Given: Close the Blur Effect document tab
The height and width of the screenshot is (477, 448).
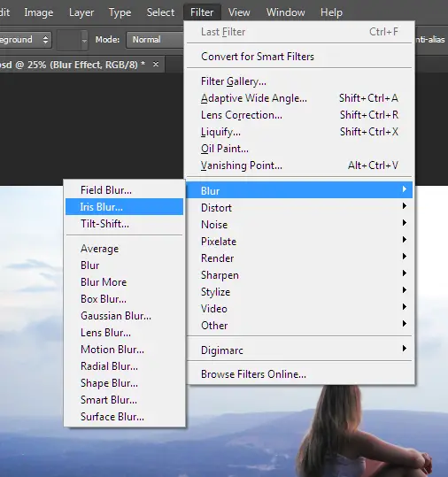Looking at the screenshot, I should [x=156, y=65].
